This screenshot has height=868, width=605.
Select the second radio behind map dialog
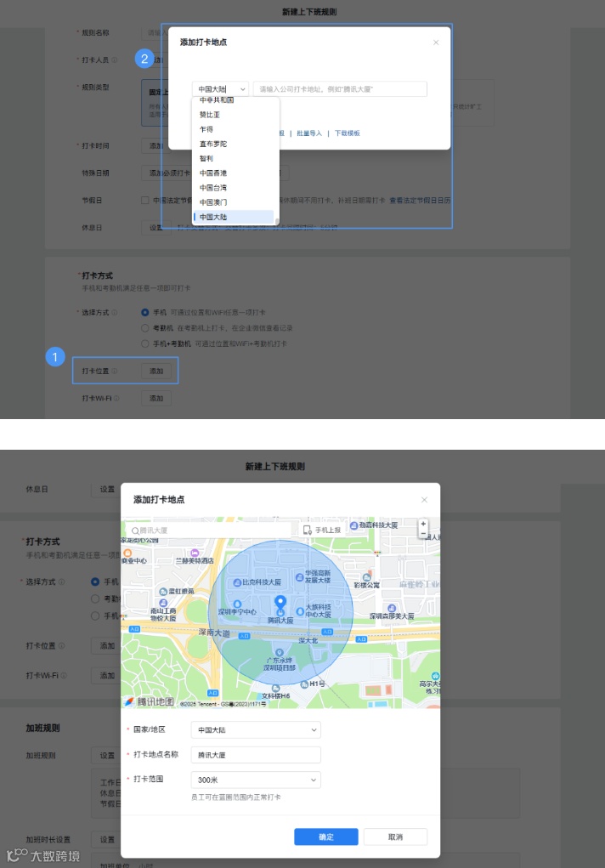click(x=95, y=599)
